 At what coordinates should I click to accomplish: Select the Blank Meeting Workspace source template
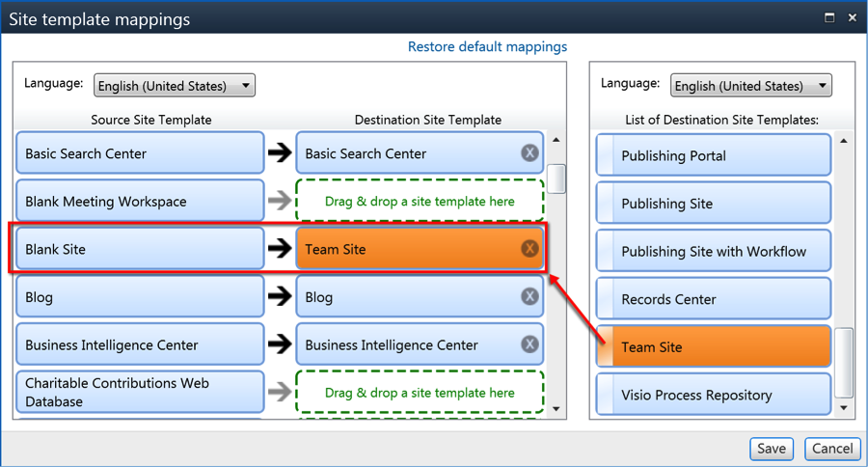140,201
